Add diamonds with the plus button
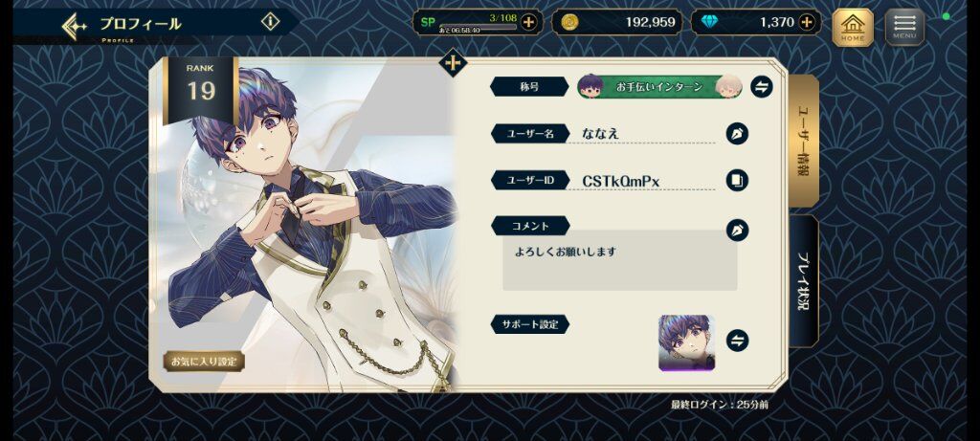This screenshot has width=980, height=441. (808, 23)
